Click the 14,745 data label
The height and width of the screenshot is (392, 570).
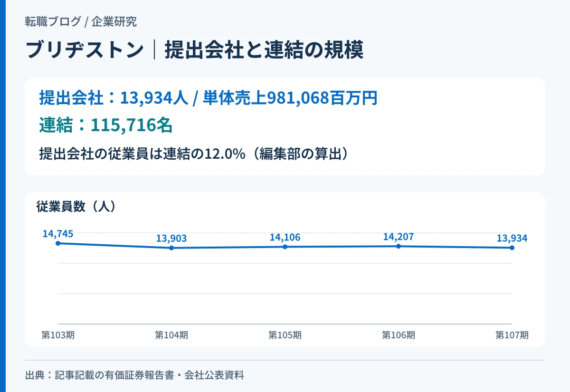[x=58, y=233]
